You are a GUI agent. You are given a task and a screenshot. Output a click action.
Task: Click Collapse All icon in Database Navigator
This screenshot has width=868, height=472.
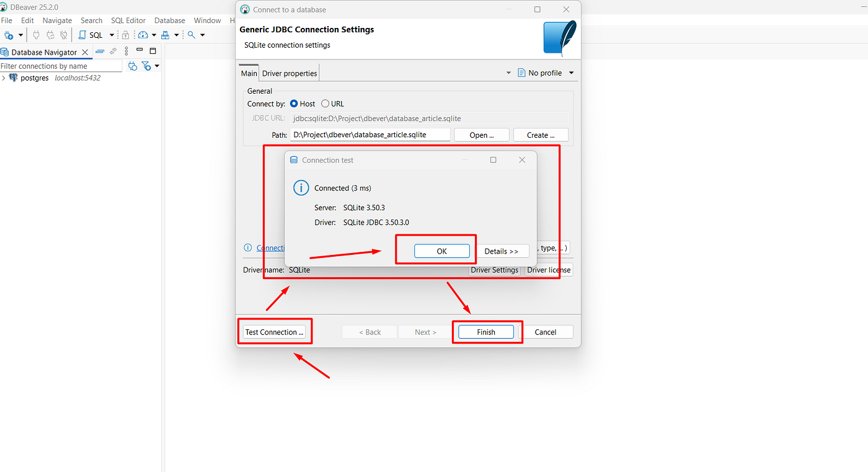coord(100,51)
